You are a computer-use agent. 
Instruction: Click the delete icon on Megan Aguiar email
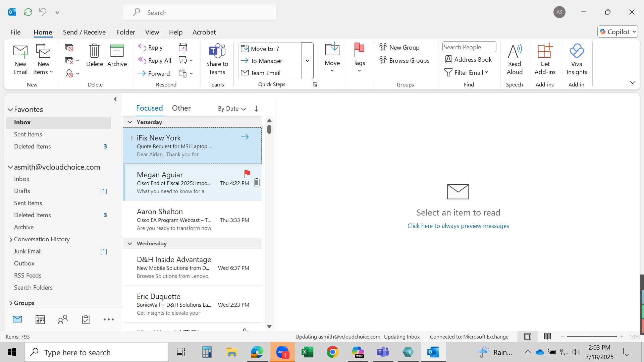click(x=257, y=182)
